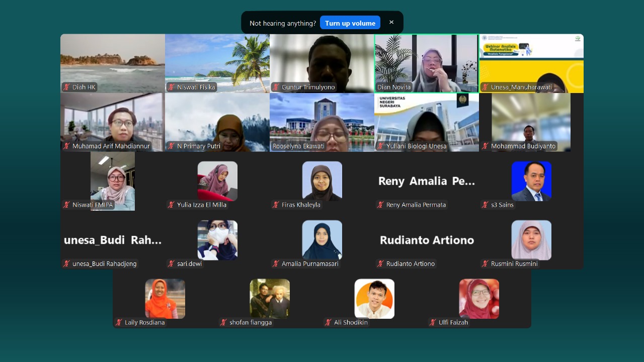Click shofan fiangga's avatar photo
The height and width of the screenshot is (362, 644).
click(270, 298)
